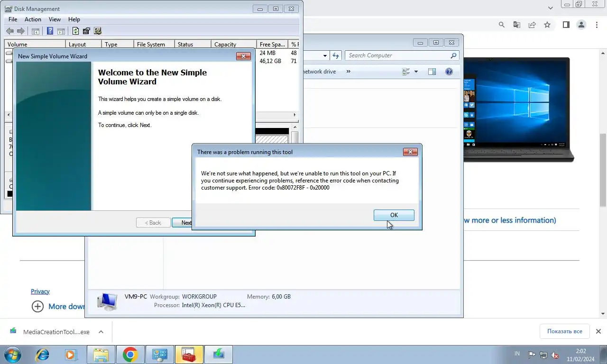Image resolution: width=607 pixels, height=364 pixels.
Task: Close the Chrome downloads bar
Action: click(598, 331)
